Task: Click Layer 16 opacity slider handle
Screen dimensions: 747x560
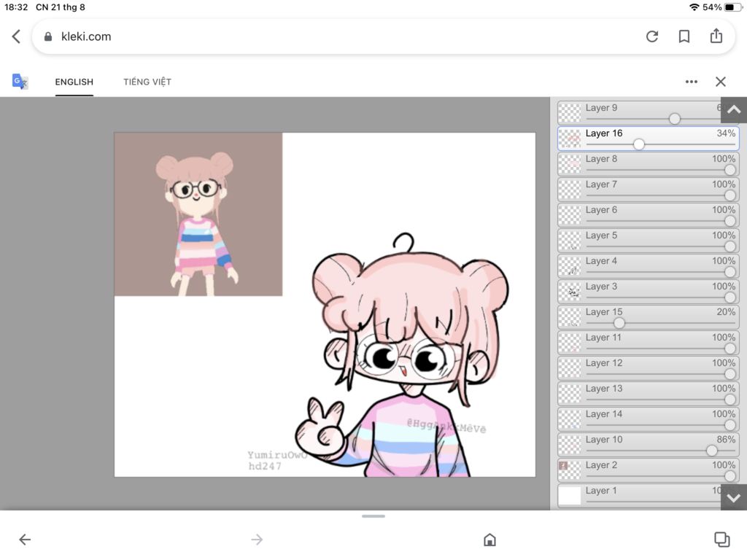Action: click(639, 144)
